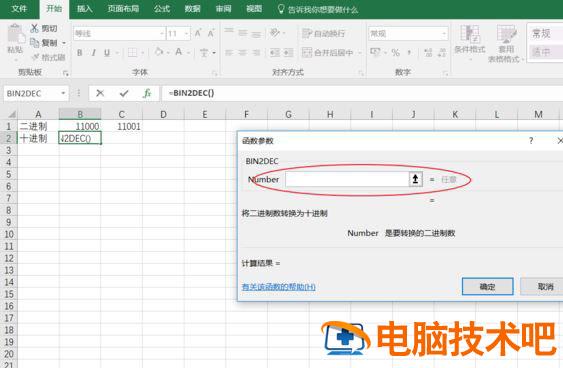Expand the Underline style arrow
Screen dimensions: 563x368
(x=117, y=53)
